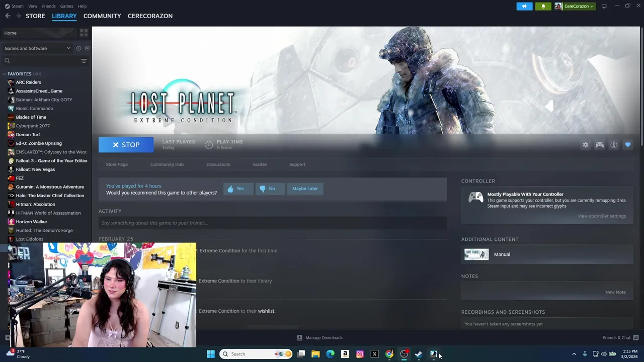644x362 pixels.
Task: Select Blades of Time entry
Action: 31,117
